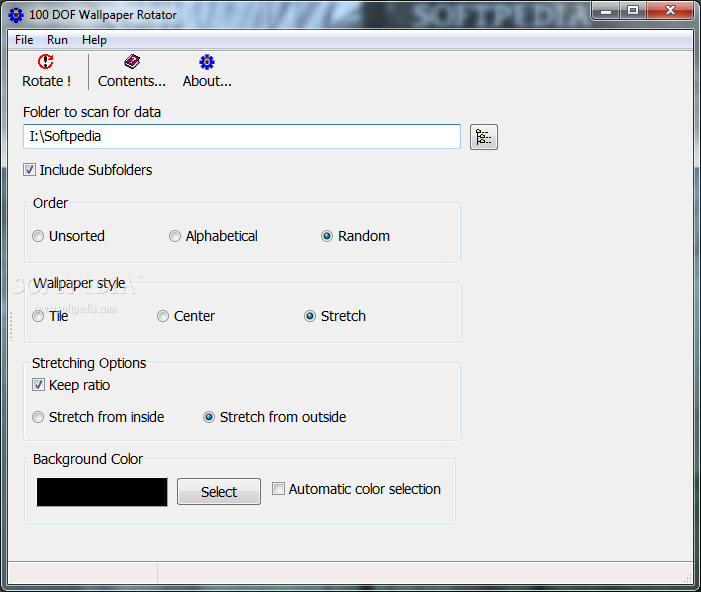Enable Automatic color selection checkbox
This screenshot has height=592, width=701.
pyautogui.click(x=278, y=489)
